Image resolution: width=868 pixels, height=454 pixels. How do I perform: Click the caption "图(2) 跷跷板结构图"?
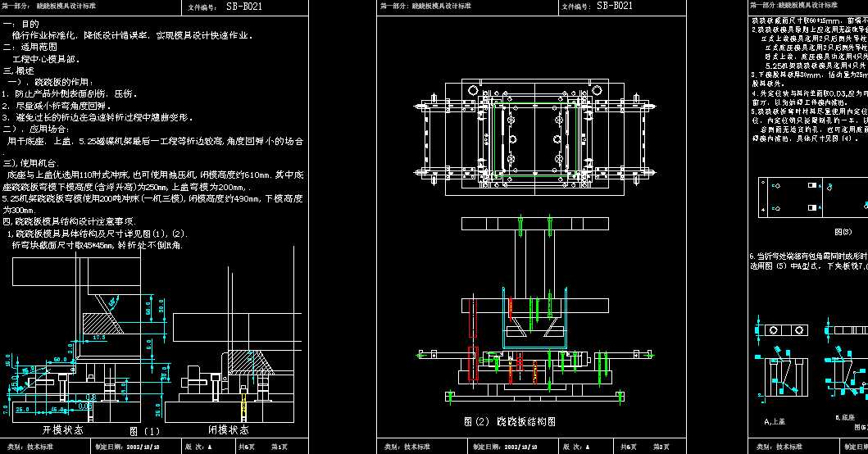click(509, 421)
